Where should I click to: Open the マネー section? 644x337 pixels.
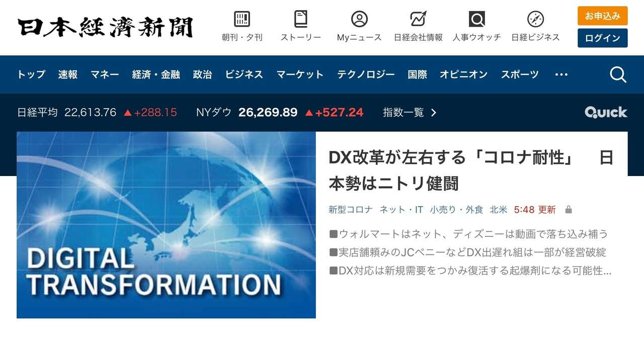[x=105, y=74]
